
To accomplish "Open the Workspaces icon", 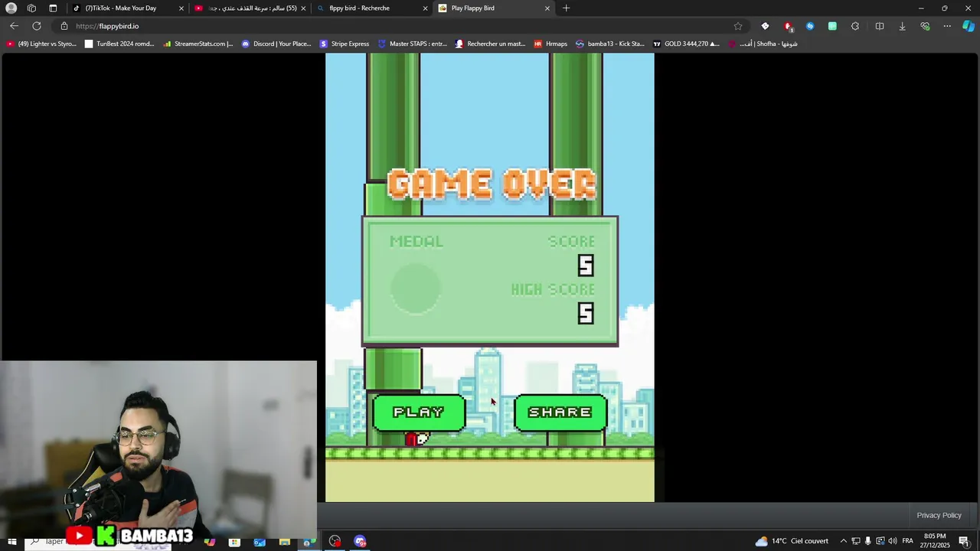I will (x=31, y=8).
